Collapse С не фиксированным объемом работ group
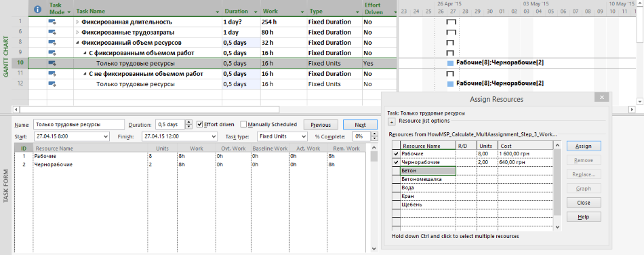The height and width of the screenshot is (255, 644). [x=85, y=74]
